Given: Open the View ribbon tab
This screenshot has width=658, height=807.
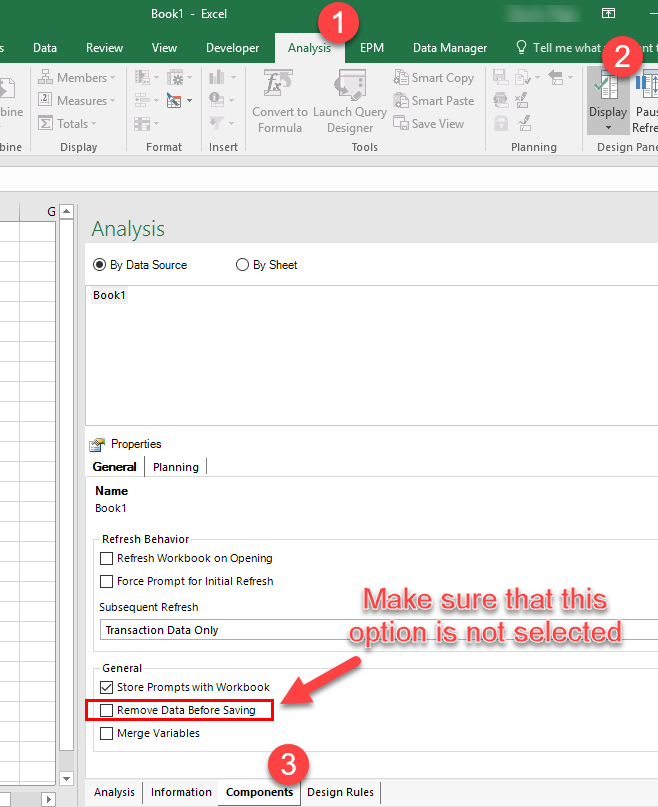Looking at the screenshot, I should 164,48.
